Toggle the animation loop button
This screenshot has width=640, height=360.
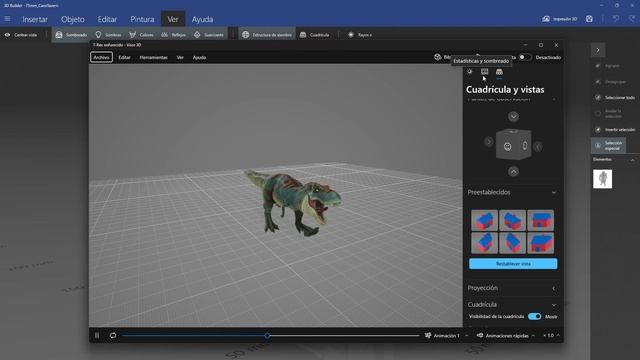coord(113,336)
